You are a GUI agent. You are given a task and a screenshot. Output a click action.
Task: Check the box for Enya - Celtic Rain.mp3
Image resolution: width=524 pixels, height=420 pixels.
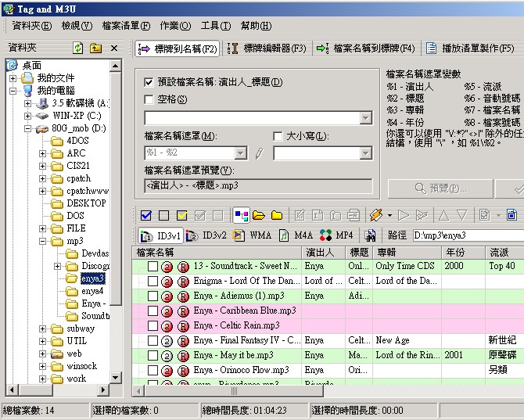(153, 325)
